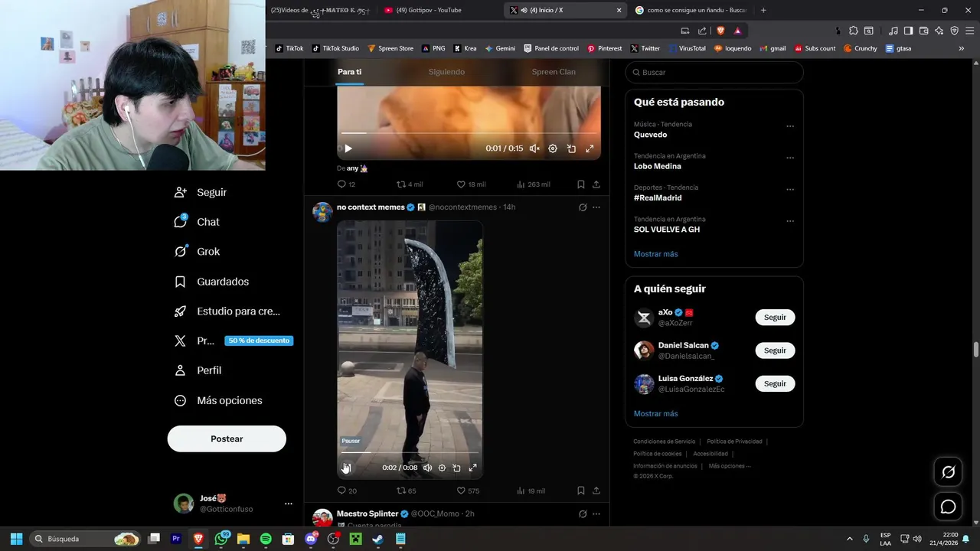Click the Postear button
This screenshot has width=980, height=551.
[227, 439]
